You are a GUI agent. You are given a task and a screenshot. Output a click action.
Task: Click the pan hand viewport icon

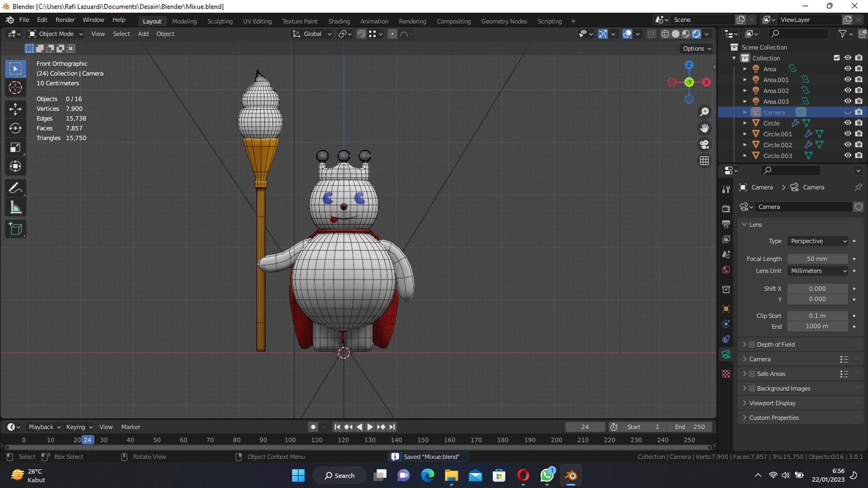[704, 128]
